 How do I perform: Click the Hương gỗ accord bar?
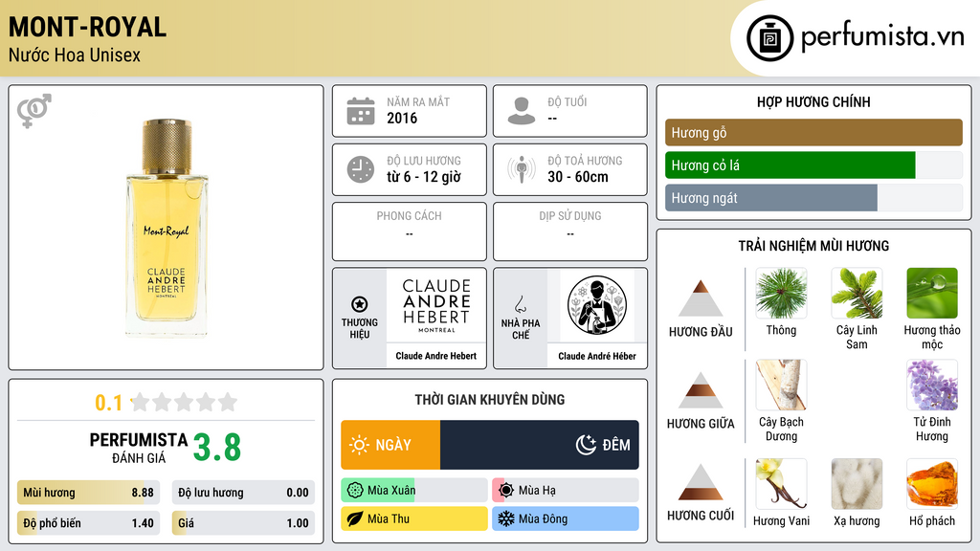point(813,132)
